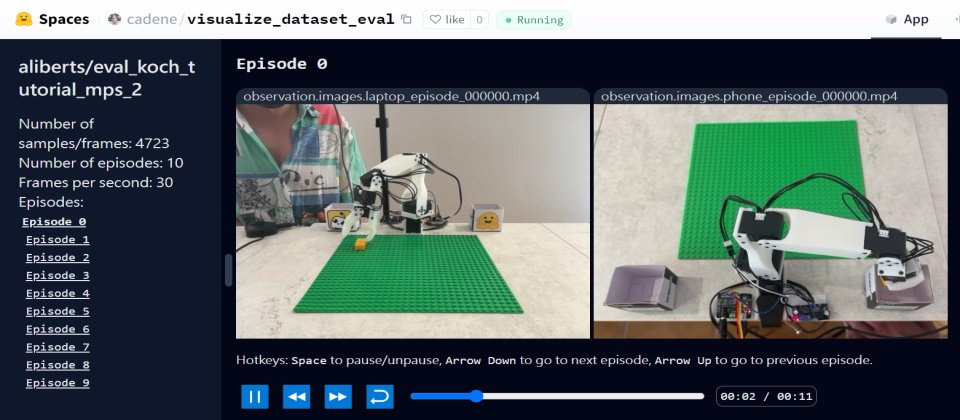The width and height of the screenshot is (960, 420).
Task: Switch to the App tab
Action: tap(907, 20)
